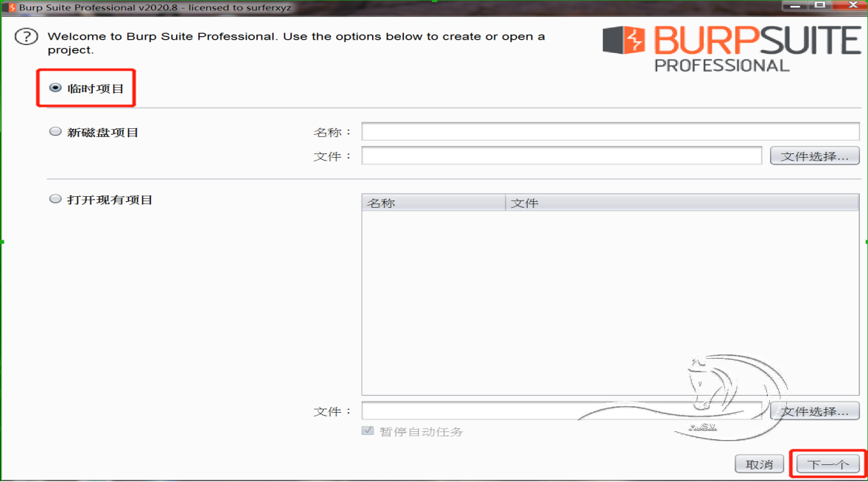The width and height of the screenshot is (868, 482).
Task: Click the 取消 button
Action: (x=759, y=464)
